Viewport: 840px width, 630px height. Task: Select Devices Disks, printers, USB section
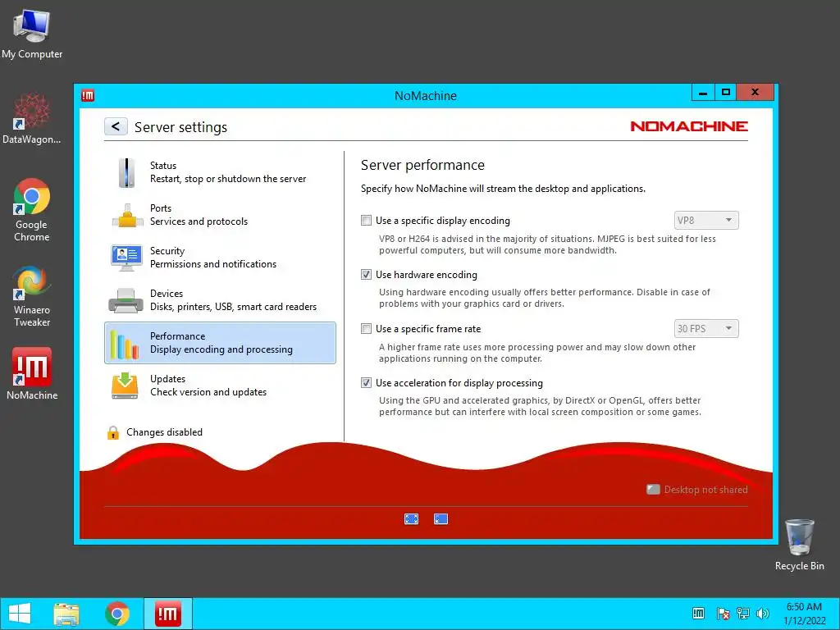(220, 300)
